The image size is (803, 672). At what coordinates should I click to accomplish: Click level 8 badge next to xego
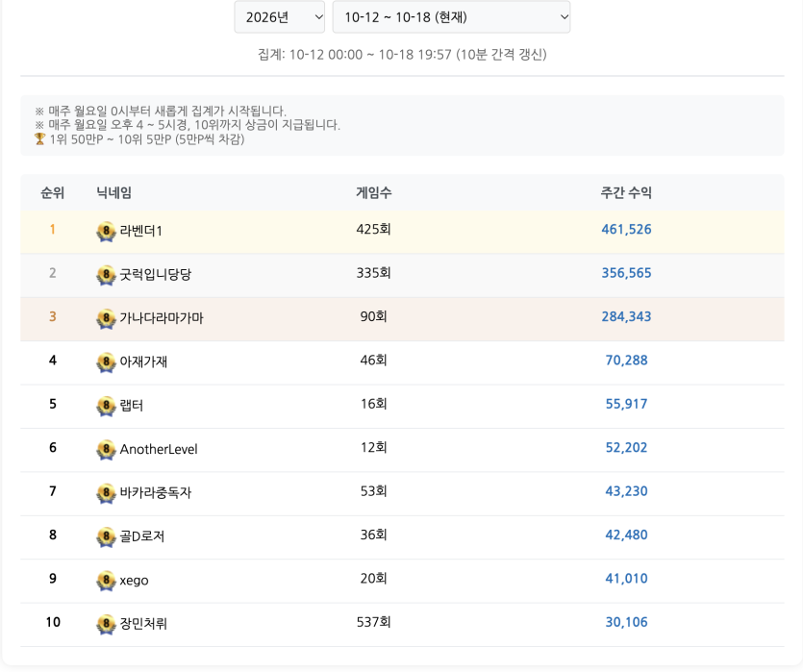tap(106, 581)
